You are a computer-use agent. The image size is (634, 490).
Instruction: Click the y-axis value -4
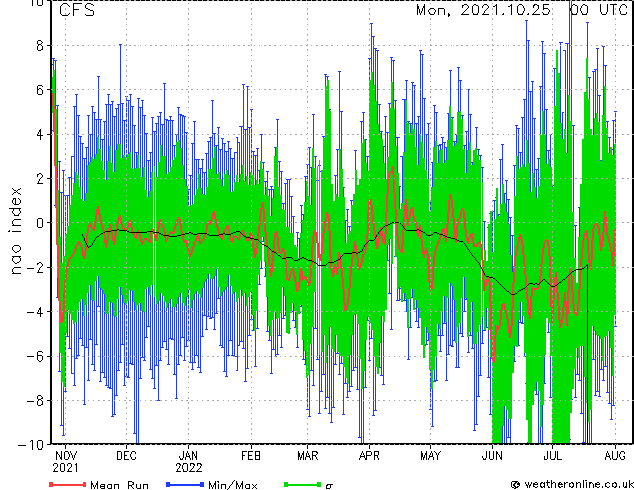coord(35,312)
